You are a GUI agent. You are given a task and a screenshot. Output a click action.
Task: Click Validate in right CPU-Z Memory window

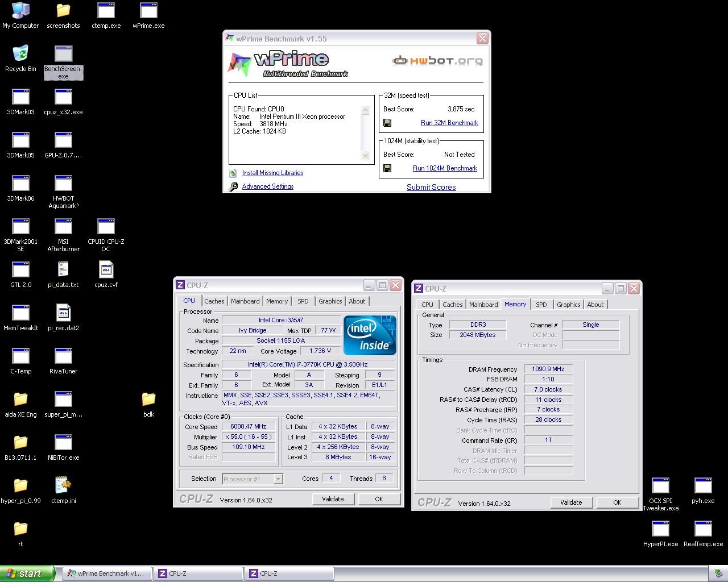[571, 502]
